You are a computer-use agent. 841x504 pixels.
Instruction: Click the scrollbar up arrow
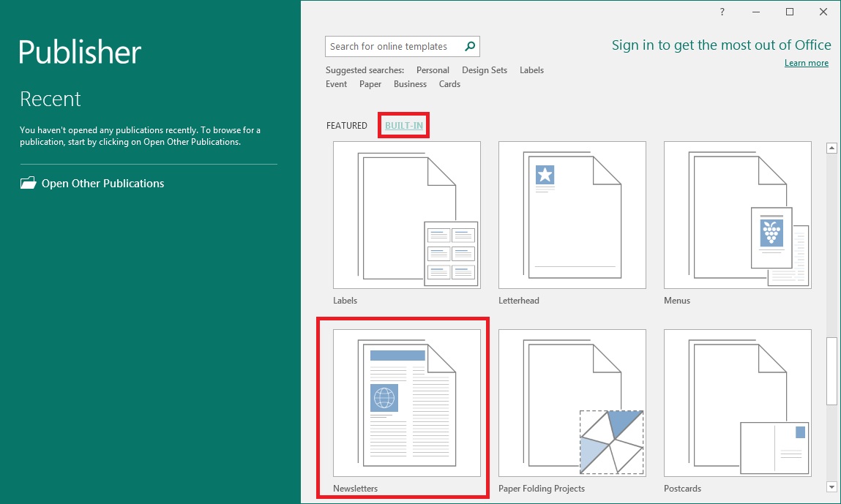pyautogui.click(x=832, y=148)
